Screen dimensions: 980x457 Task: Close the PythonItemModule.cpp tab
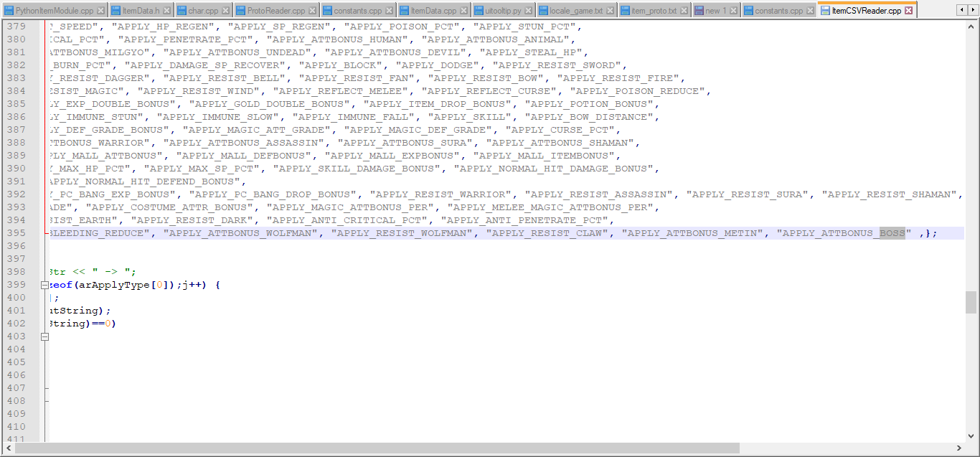click(100, 11)
